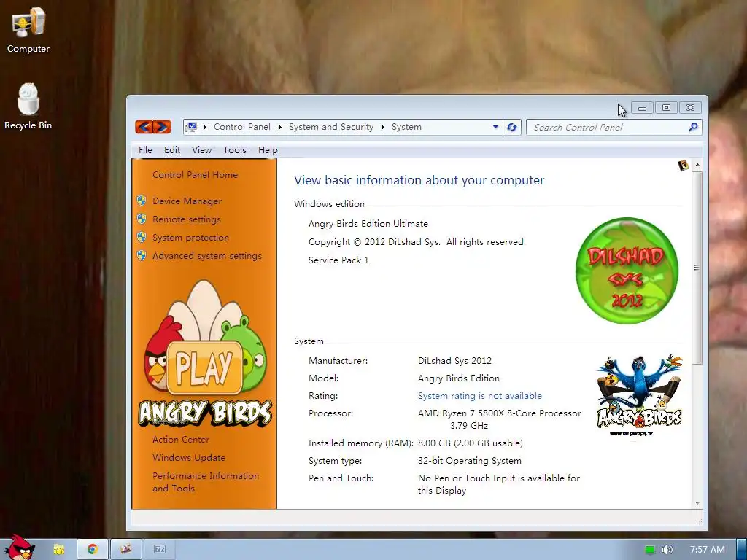Screen dimensions: 747x560
Task: Go back with the left arrow button
Action: pos(144,127)
